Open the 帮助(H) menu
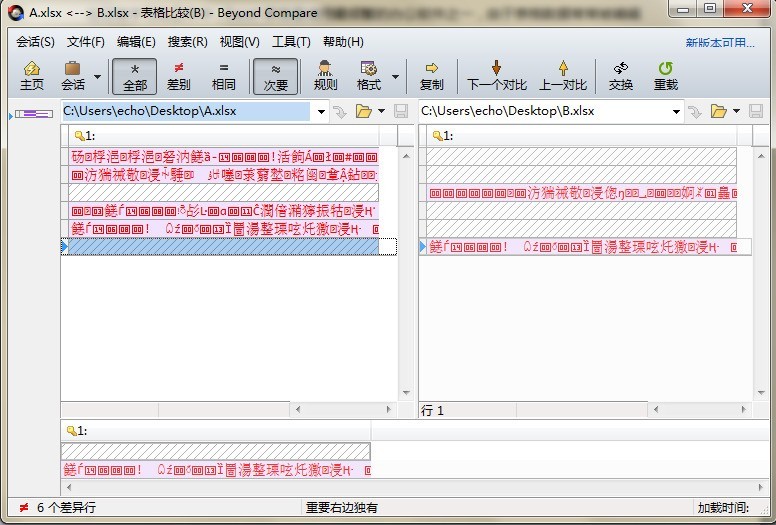Screen dimensions: 776x525 (x=343, y=42)
